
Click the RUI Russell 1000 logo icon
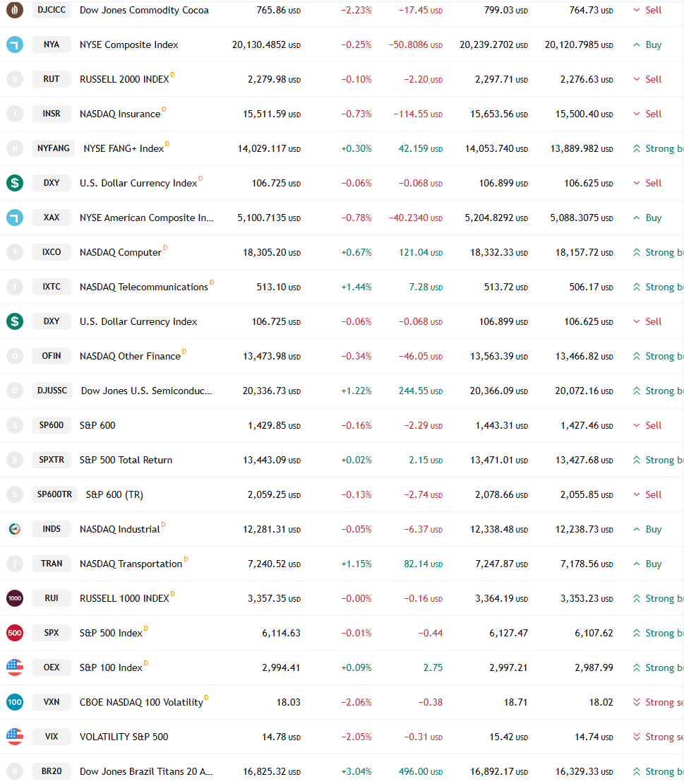click(x=15, y=598)
